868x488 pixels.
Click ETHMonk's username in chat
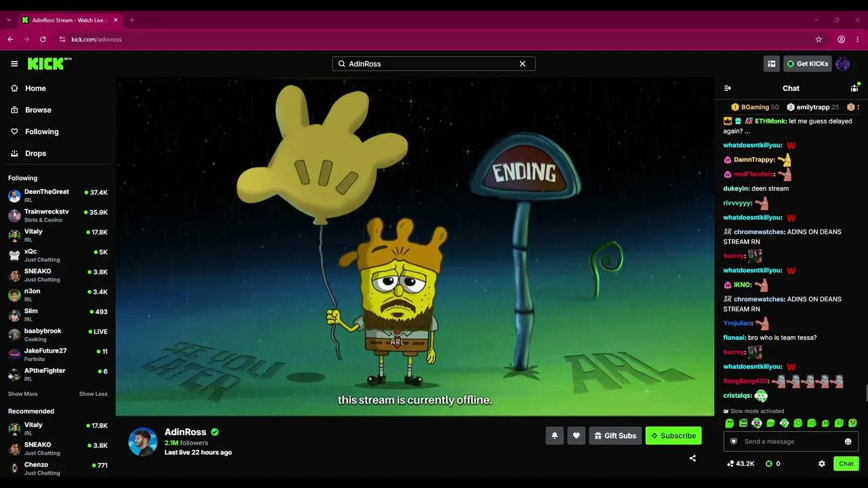770,121
